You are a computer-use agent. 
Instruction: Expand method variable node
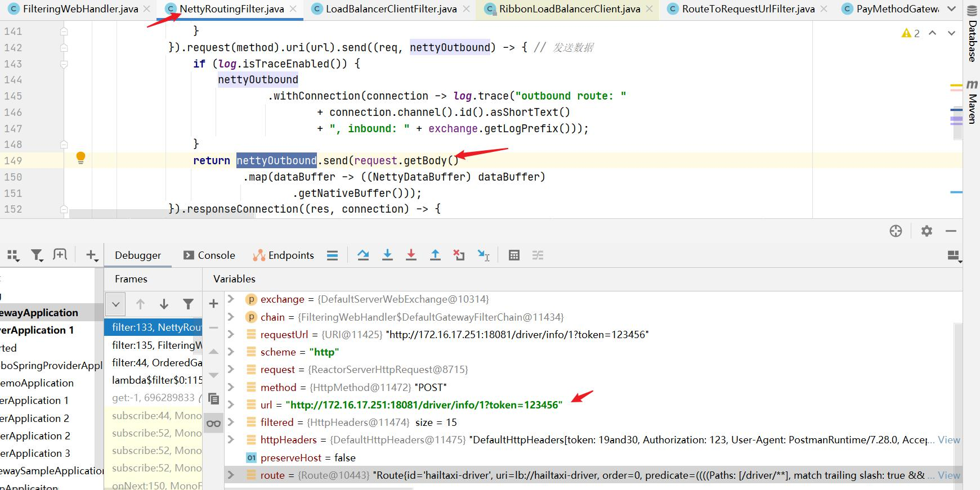(x=231, y=387)
